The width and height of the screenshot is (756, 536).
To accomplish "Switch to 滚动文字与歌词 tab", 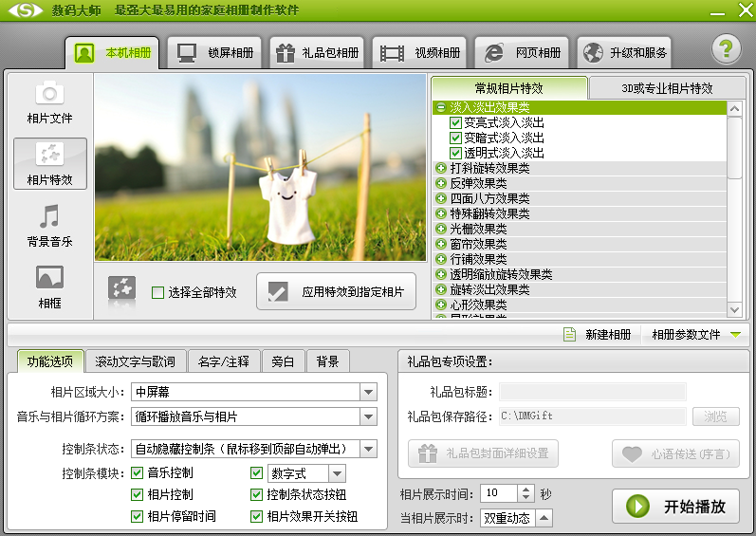I will coord(135,361).
